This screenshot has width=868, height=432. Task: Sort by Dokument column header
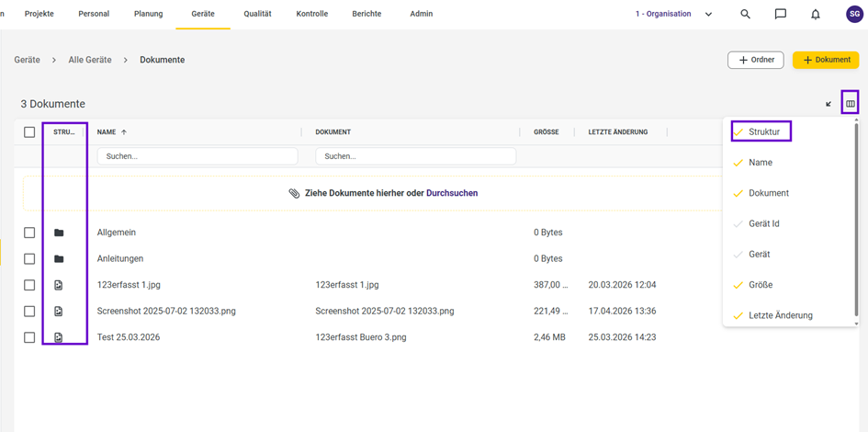click(333, 132)
